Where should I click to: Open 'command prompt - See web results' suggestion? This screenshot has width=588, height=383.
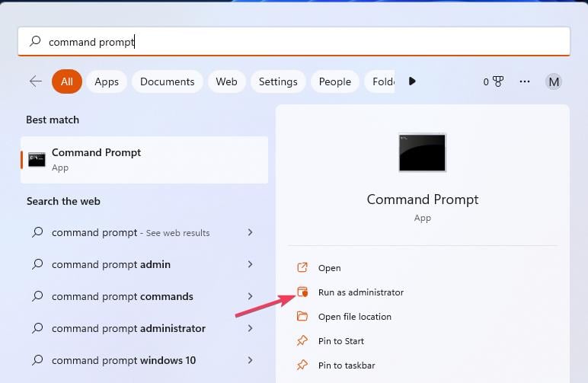click(x=131, y=233)
